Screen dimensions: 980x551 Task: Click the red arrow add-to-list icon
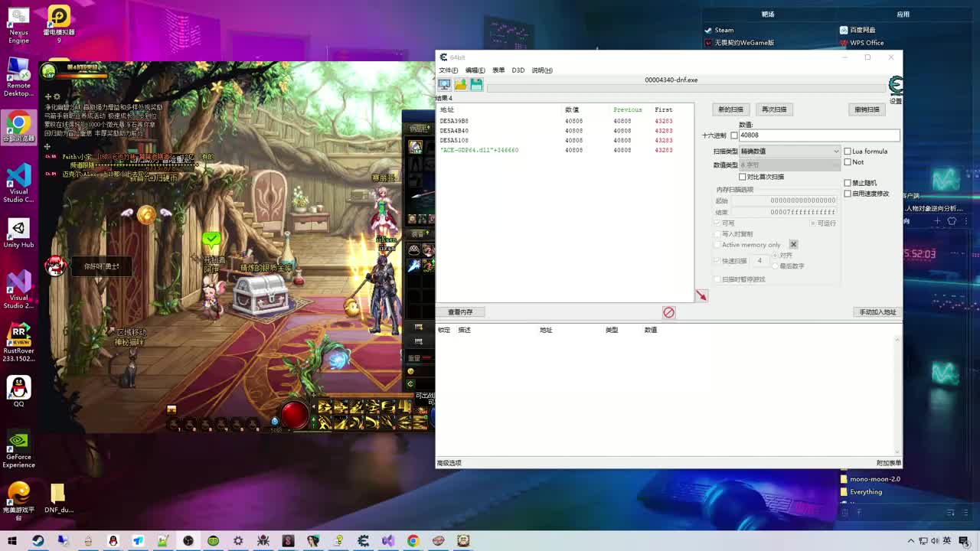pyautogui.click(x=701, y=295)
